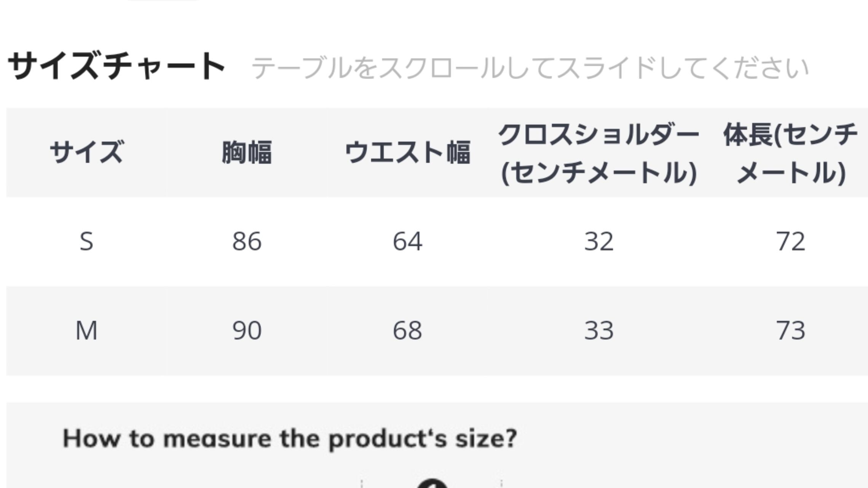This screenshot has height=488, width=868.
Task: Click chest width value 86
Action: [247, 242]
